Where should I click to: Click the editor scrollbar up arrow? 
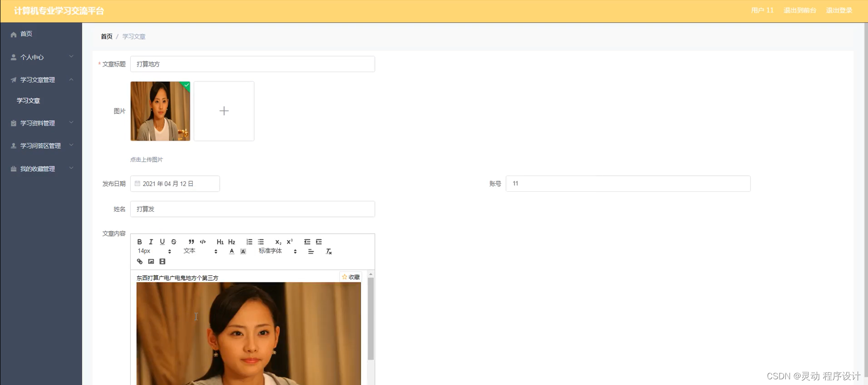[371, 274]
